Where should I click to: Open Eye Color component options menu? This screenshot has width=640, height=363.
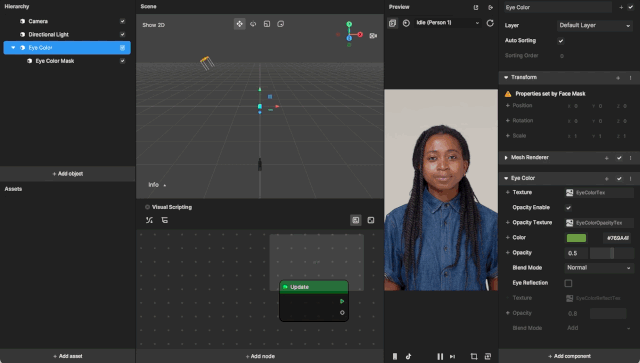pos(630,178)
